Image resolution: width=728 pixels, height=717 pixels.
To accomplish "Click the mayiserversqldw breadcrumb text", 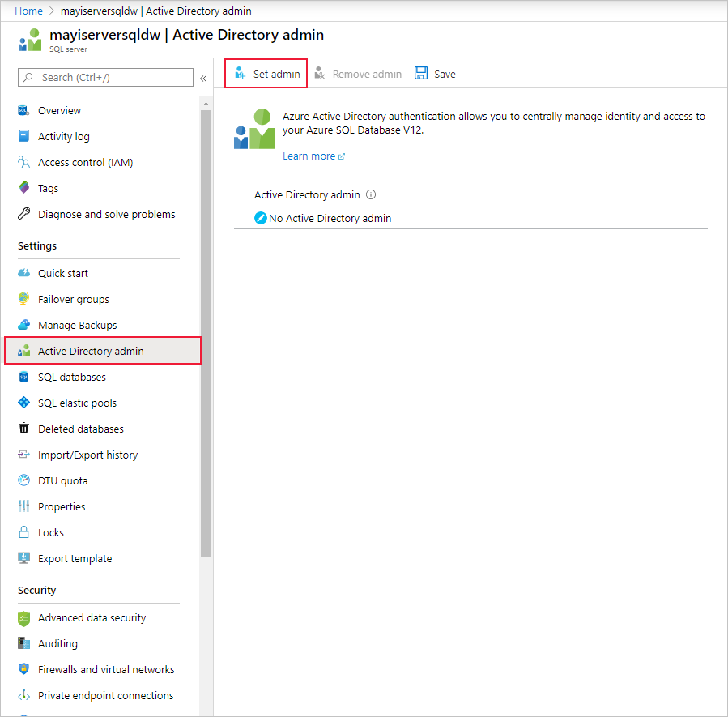I will [100, 11].
